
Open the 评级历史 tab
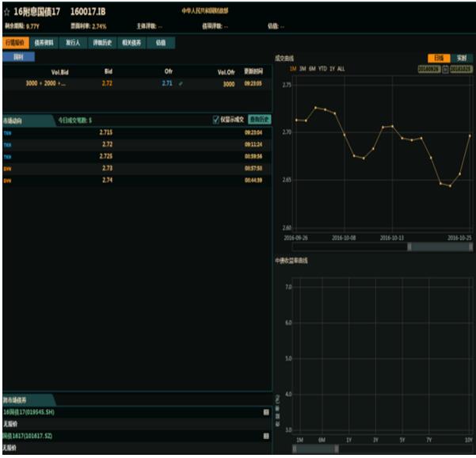(102, 42)
